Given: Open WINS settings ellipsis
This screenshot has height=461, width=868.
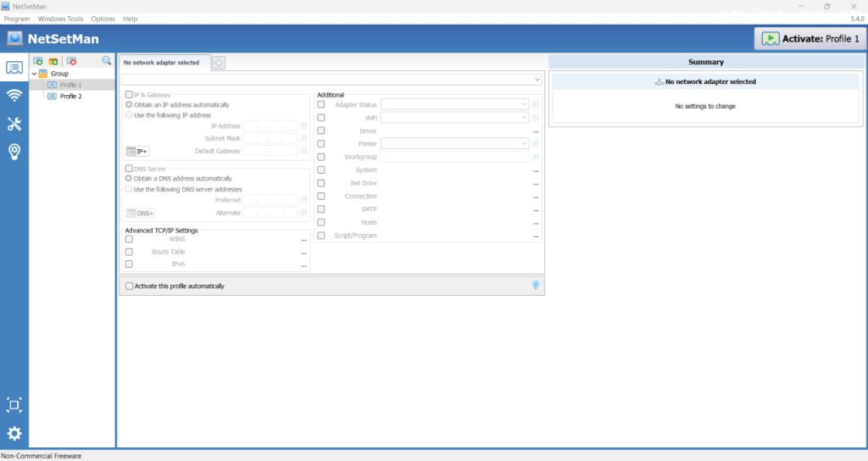Looking at the screenshot, I should point(304,240).
